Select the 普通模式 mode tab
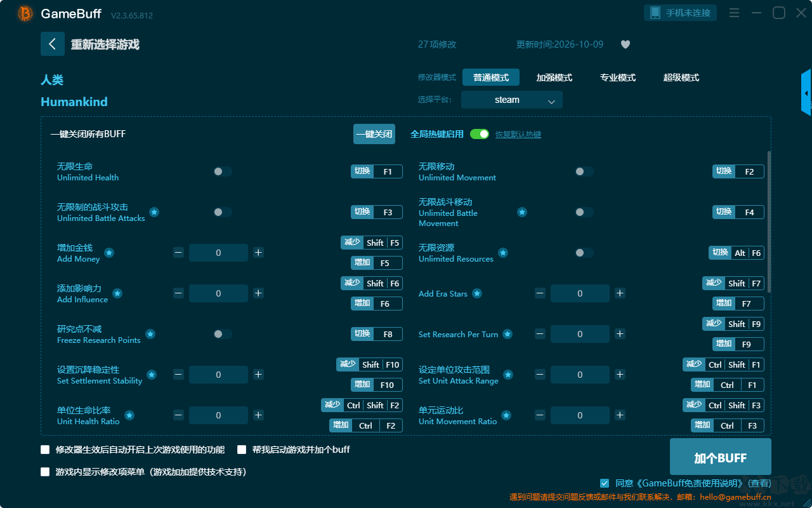This screenshot has width=812, height=508. [491, 77]
